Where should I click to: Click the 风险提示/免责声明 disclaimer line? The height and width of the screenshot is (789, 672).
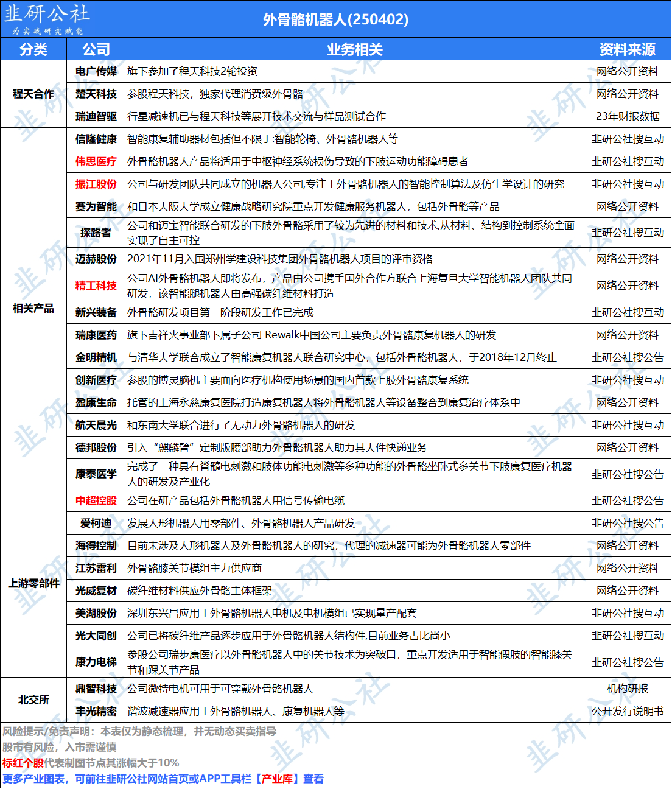click(x=139, y=731)
